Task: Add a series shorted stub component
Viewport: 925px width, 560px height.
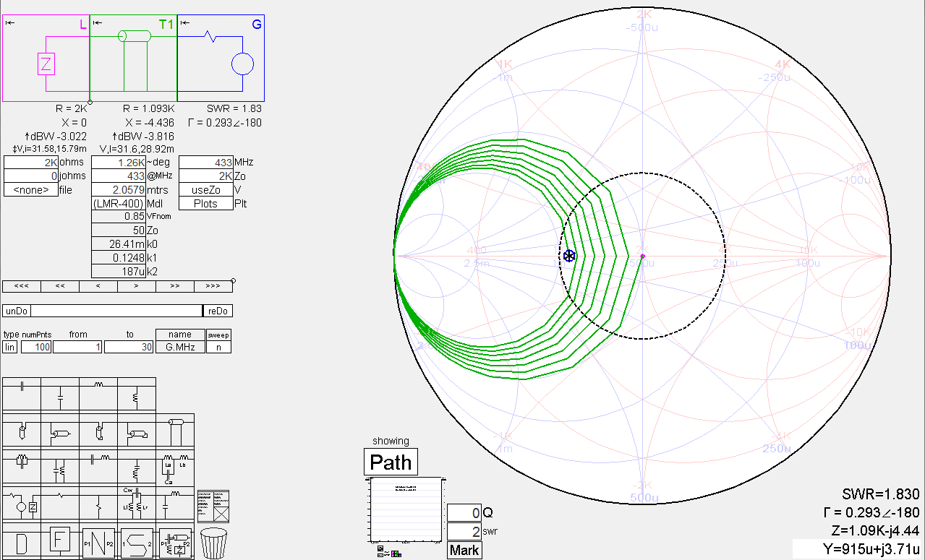Action: click(x=98, y=431)
